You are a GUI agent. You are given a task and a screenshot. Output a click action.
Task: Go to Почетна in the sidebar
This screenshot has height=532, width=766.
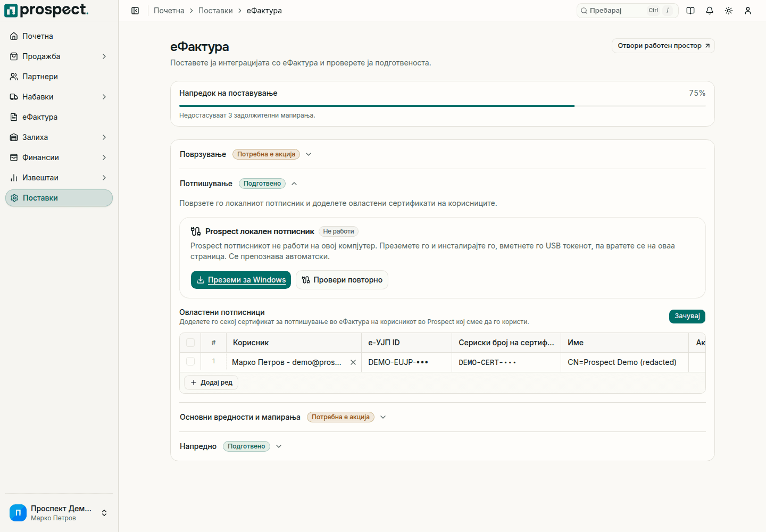(x=59, y=36)
